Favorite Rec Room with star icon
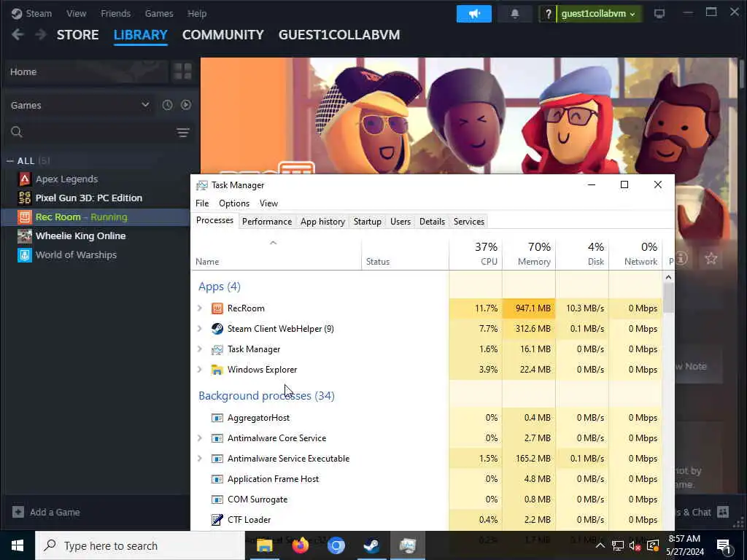747x560 pixels. pyautogui.click(x=711, y=259)
